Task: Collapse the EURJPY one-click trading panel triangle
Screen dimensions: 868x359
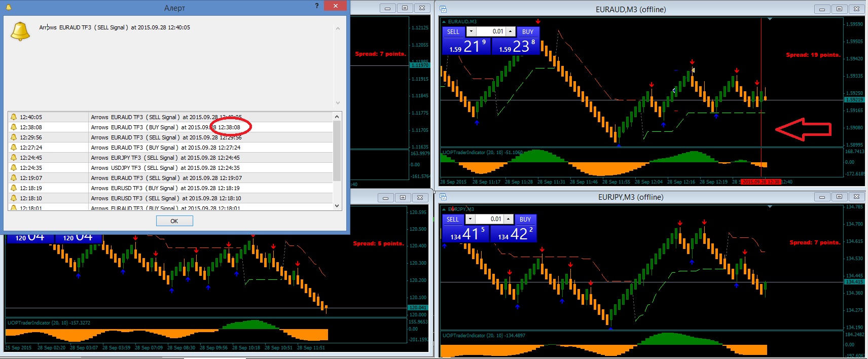Action: (445, 209)
